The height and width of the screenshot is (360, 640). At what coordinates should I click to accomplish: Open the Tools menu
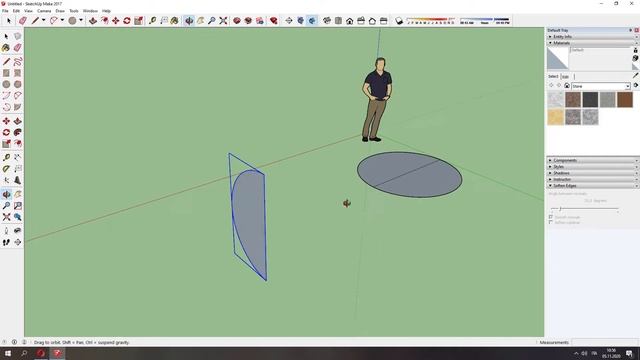74,11
